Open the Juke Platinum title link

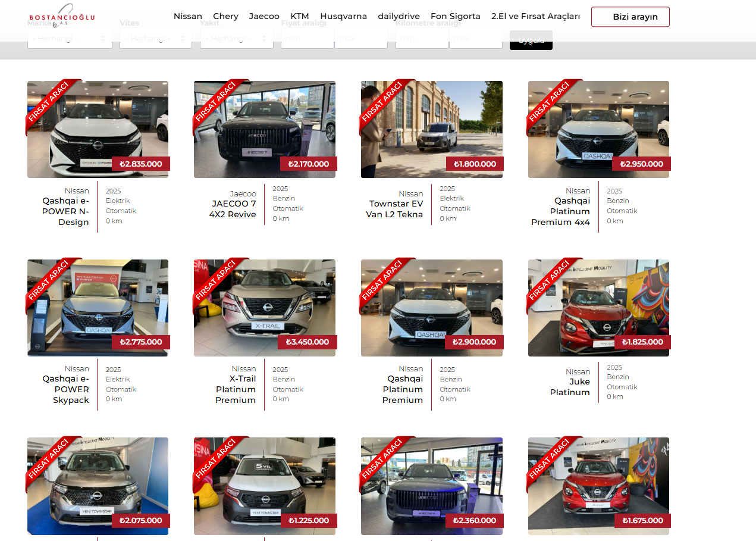point(570,387)
